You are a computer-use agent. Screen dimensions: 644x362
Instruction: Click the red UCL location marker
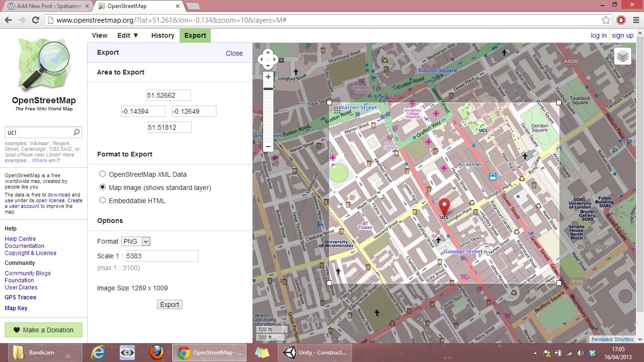(445, 207)
